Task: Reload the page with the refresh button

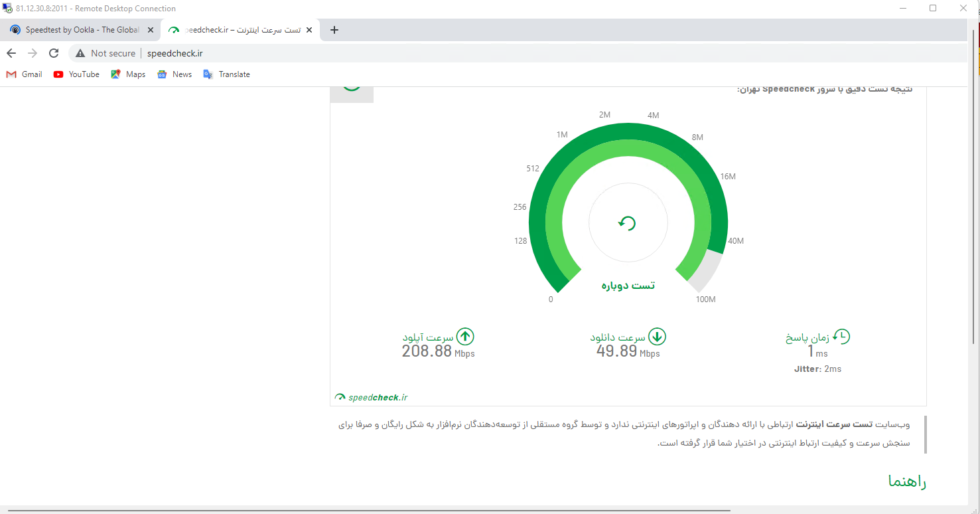Action: coord(54,53)
